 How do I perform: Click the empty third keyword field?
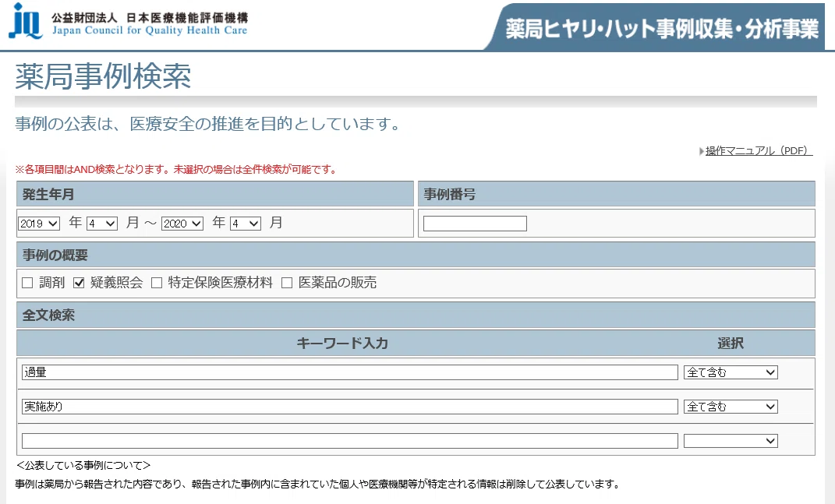[350, 441]
